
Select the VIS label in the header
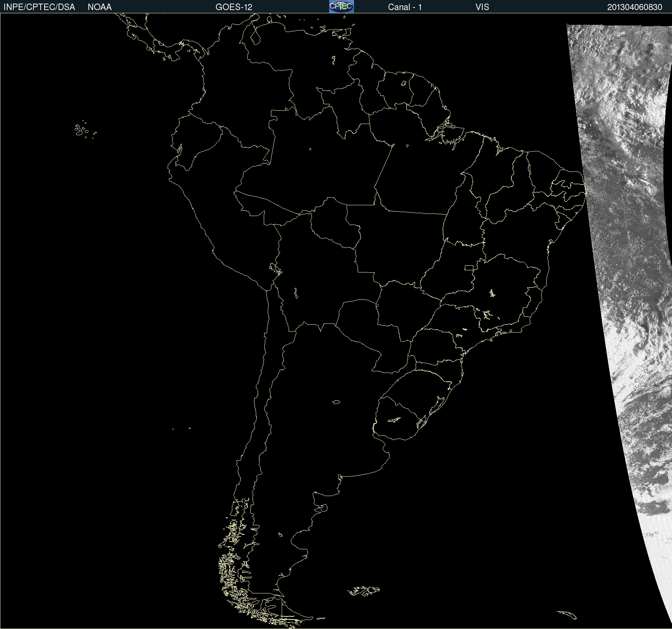click(482, 7)
